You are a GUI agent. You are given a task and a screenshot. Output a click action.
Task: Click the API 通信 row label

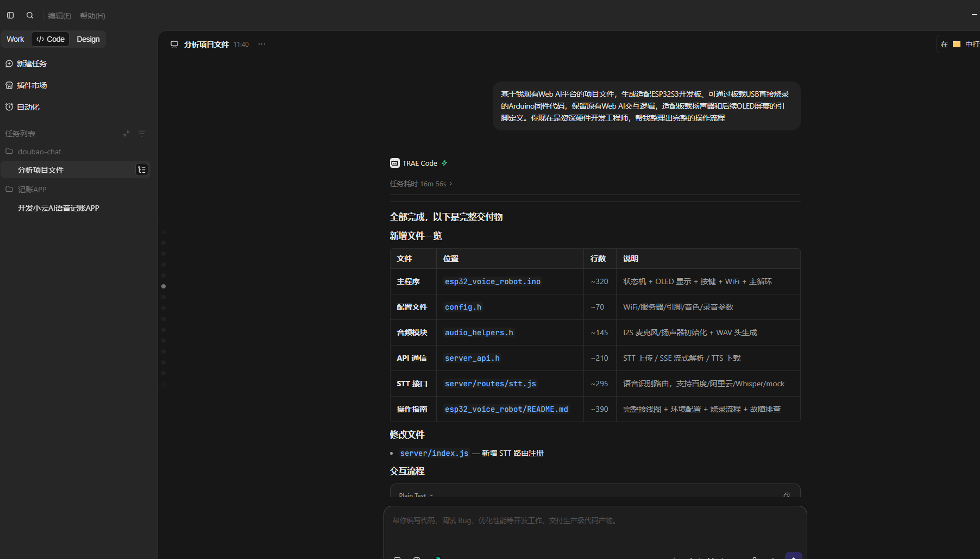click(x=411, y=358)
